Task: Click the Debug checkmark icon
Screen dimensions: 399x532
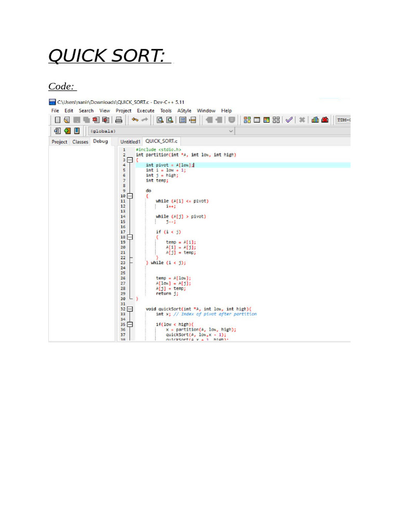Action: [x=289, y=120]
